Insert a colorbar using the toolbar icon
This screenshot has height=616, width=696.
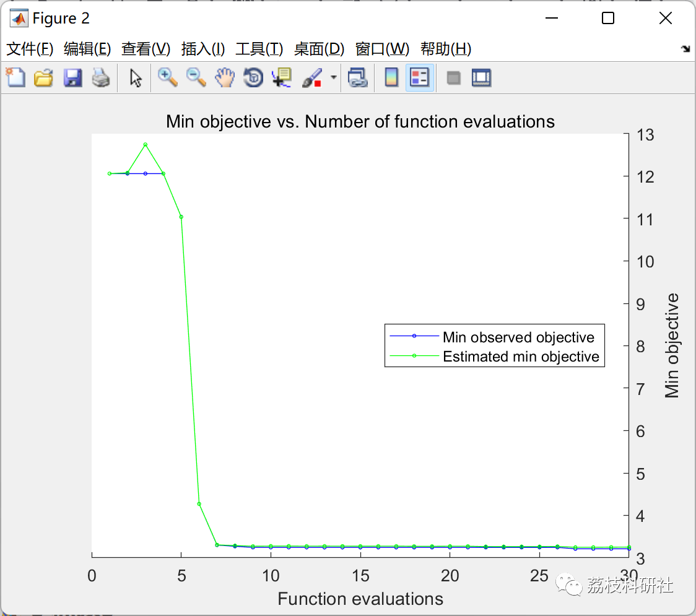[391, 77]
